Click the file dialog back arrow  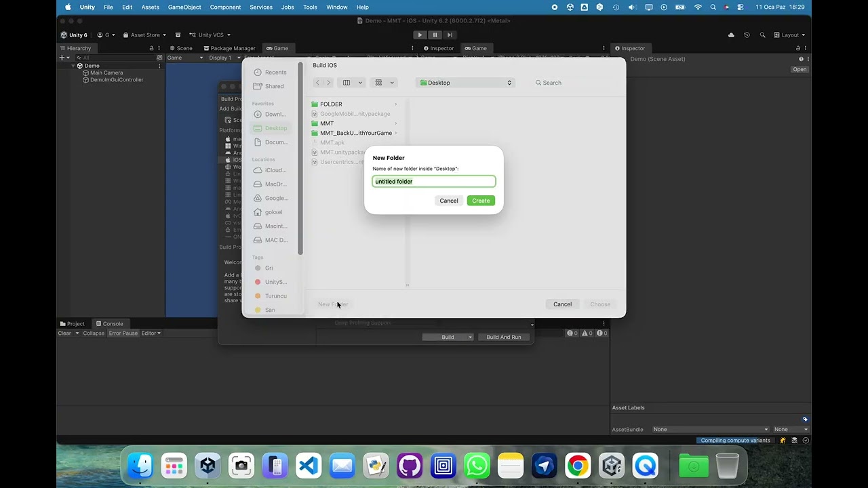coord(317,83)
